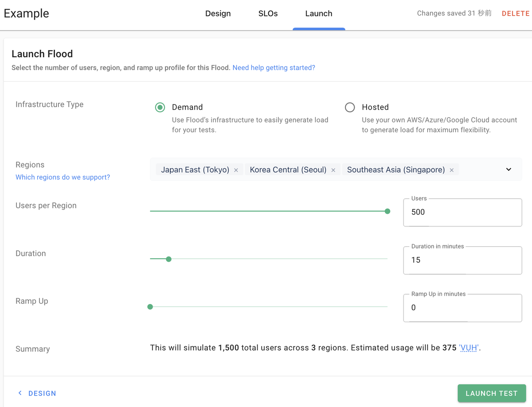Switch to the SLOs tab
532x407 pixels.
(268, 14)
